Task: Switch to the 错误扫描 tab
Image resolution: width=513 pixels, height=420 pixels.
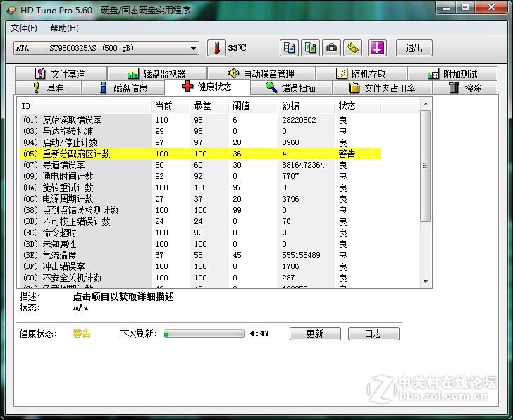Action: [x=291, y=87]
